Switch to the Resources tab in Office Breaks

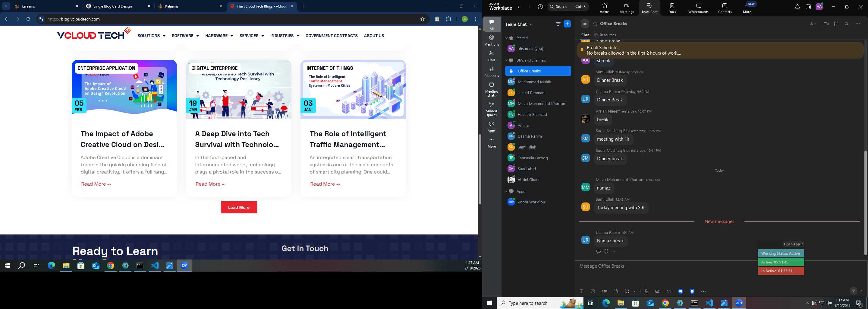pos(605,35)
